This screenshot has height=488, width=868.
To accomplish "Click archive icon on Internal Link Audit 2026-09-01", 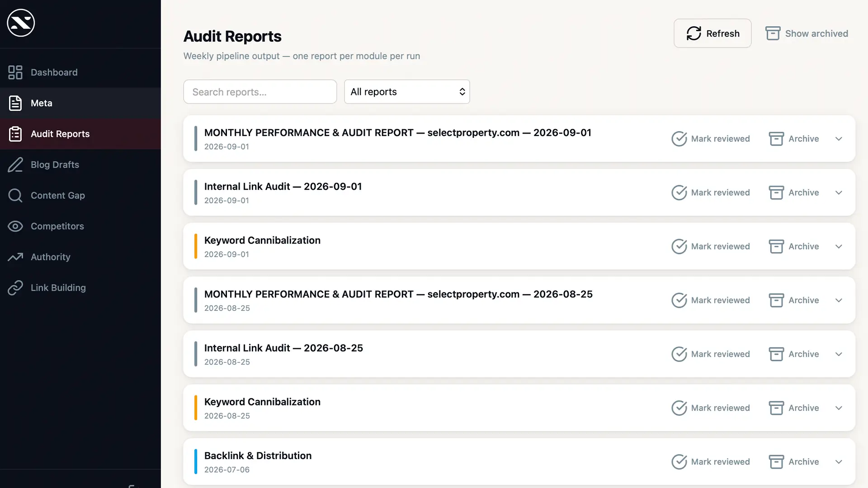I will point(776,192).
